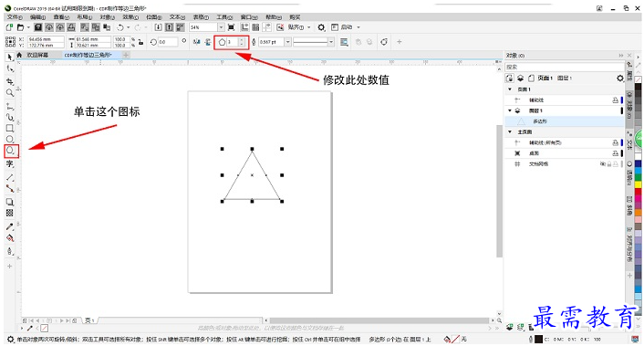
Task: Click the plus to add a document tab
Action: (126, 55)
